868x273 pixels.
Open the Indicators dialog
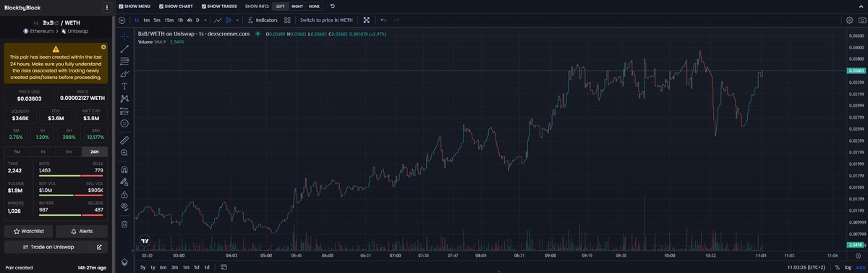[x=263, y=20]
